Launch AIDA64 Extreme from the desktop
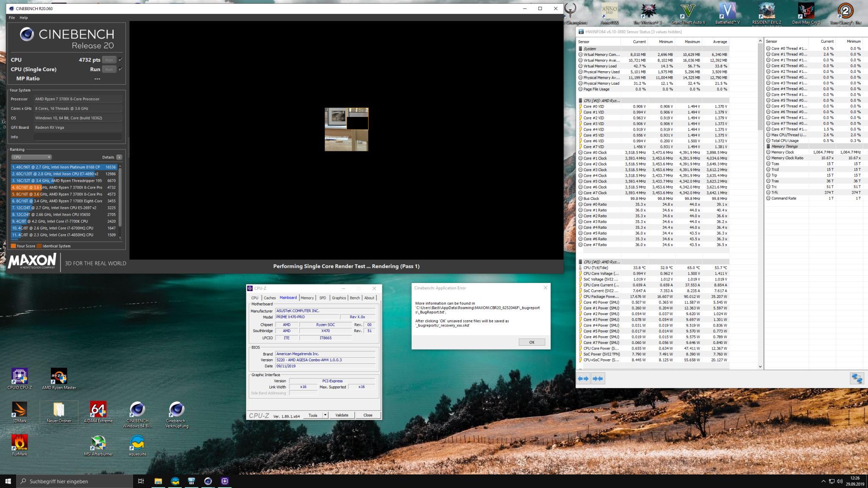The image size is (868, 488). tap(98, 412)
